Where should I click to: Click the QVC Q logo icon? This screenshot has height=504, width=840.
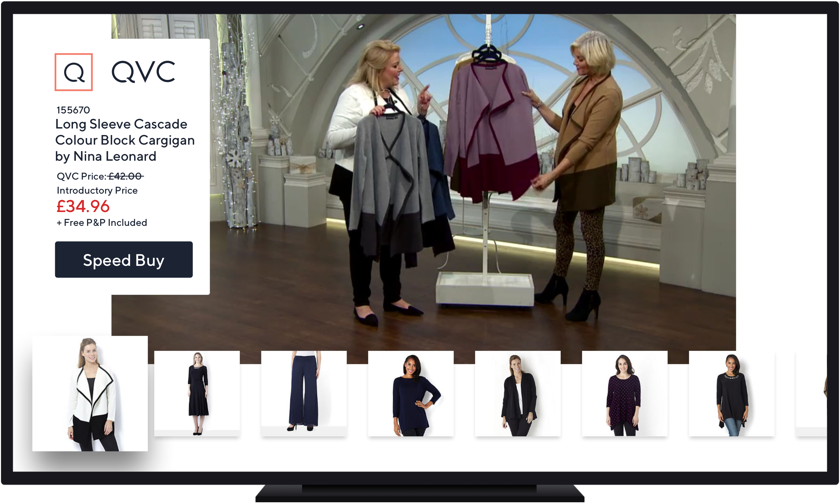74,72
